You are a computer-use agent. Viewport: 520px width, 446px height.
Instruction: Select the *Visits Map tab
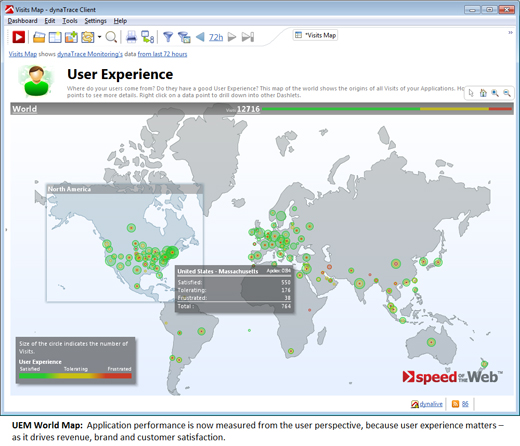pyautogui.click(x=315, y=35)
